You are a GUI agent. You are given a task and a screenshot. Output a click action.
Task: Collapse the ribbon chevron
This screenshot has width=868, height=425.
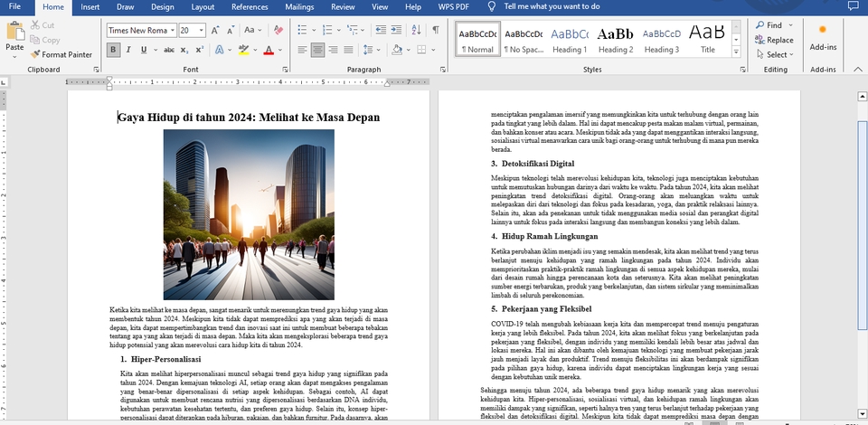858,69
